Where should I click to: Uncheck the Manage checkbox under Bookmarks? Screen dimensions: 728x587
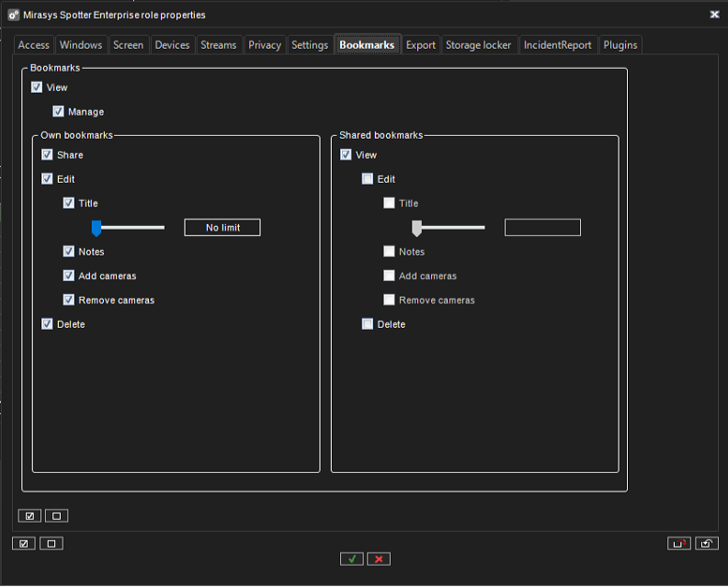coord(59,112)
